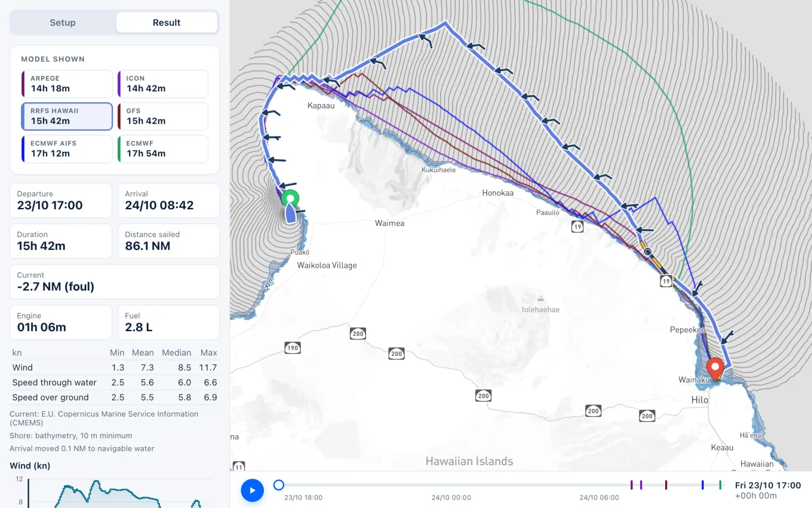Click the Wind (kn) chart
Viewport: 812px width, 508px height.
(x=115, y=492)
